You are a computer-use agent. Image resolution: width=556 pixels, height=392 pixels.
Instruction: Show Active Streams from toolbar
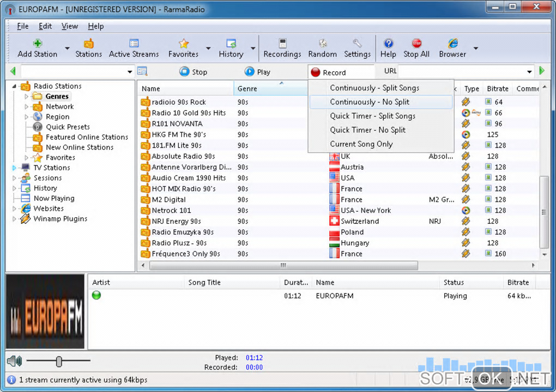point(134,48)
